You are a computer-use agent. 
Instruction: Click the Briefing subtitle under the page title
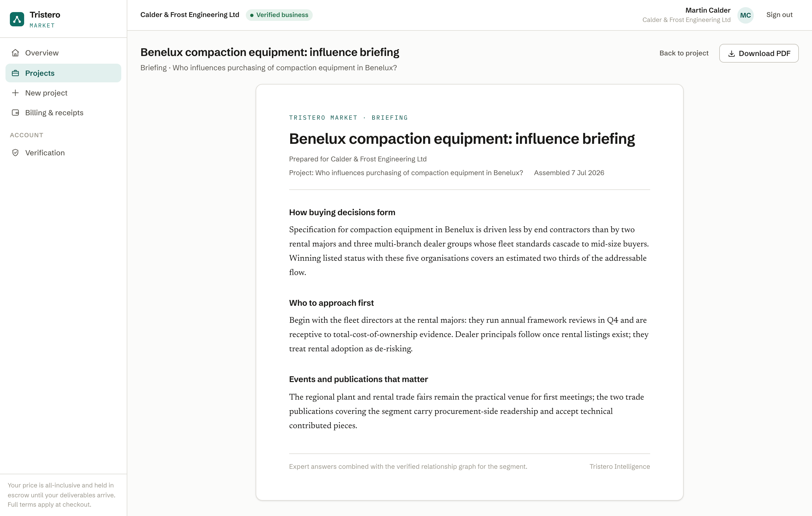click(268, 68)
